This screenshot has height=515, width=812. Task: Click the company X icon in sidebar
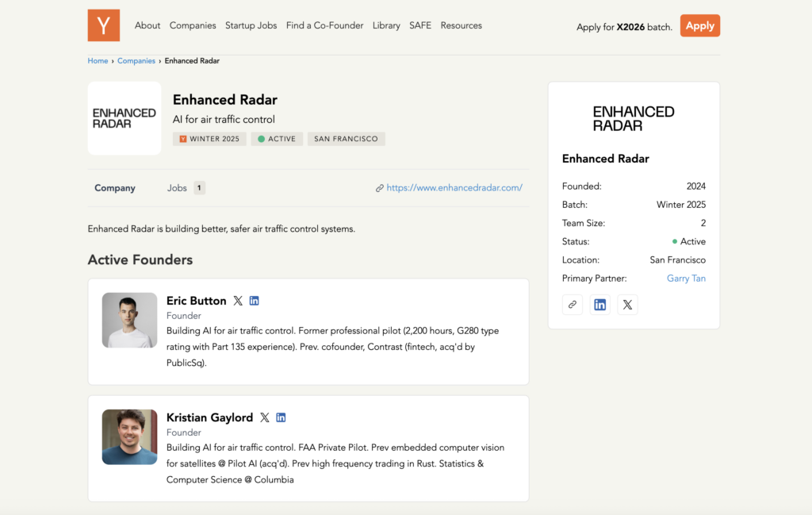[627, 305]
